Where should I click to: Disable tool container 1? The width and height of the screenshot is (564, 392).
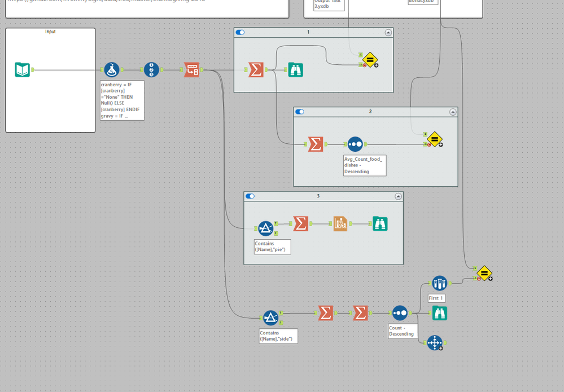tap(240, 32)
